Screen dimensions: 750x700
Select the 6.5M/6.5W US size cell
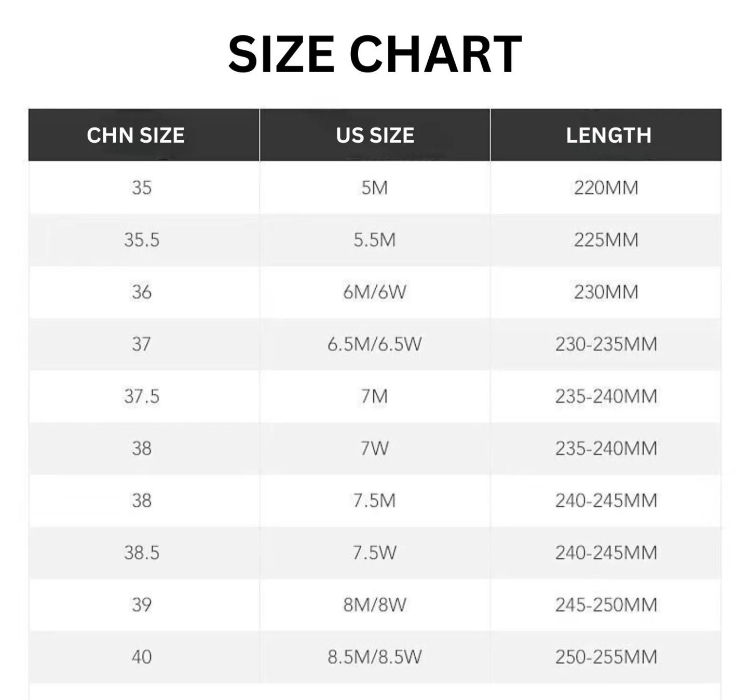(375, 344)
